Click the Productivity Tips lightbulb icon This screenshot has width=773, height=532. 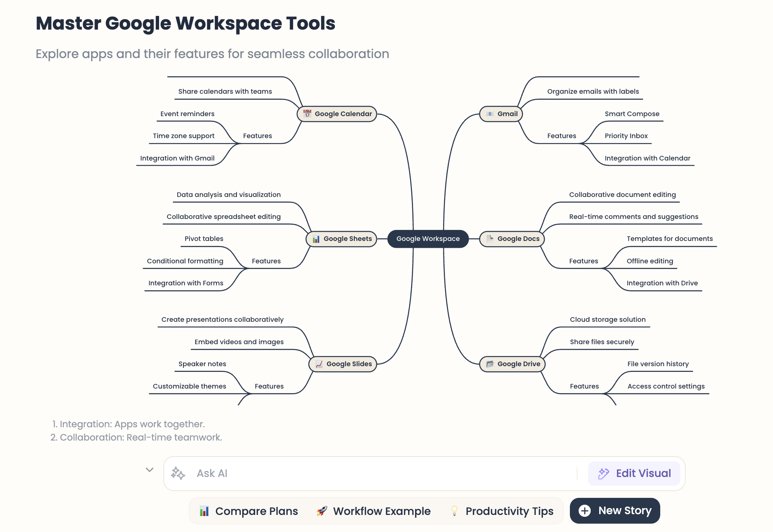tap(454, 511)
